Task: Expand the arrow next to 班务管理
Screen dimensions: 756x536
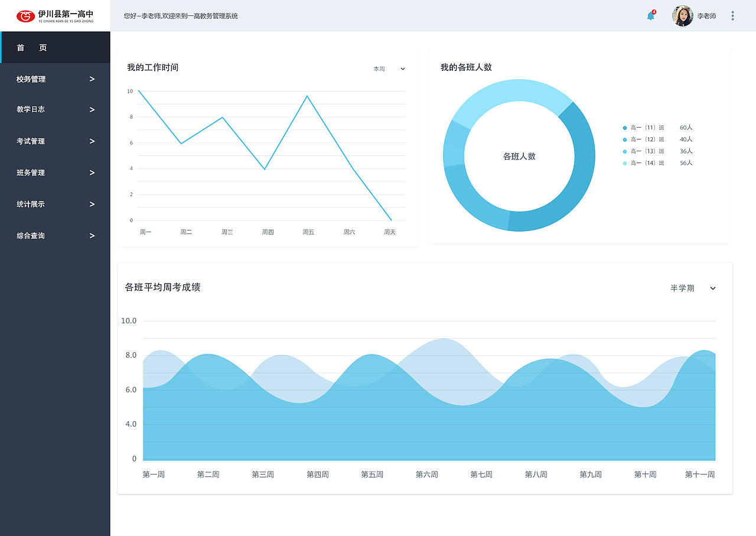Action: (x=92, y=173)
